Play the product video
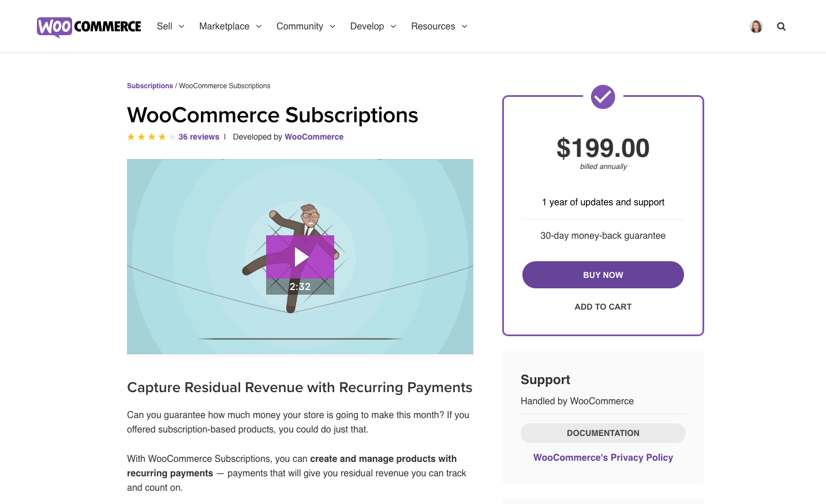The height and width of the screenshot is (504, 826). click(300, 257)
